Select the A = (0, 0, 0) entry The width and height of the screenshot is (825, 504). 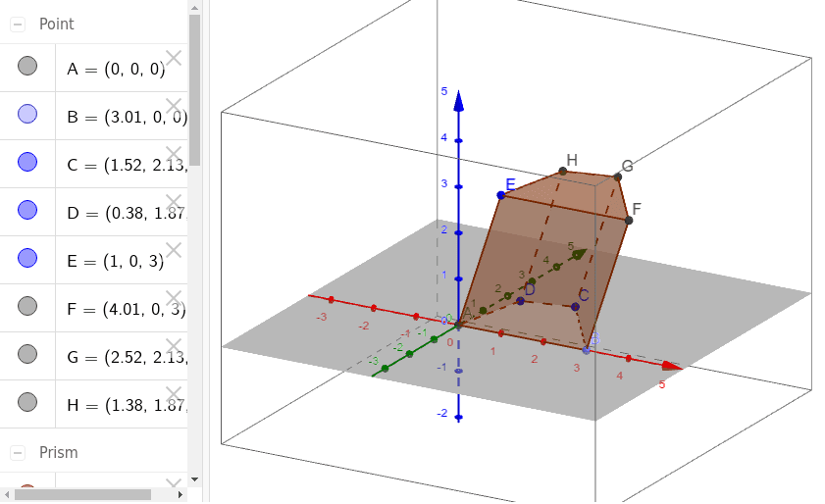pos(116,69)
